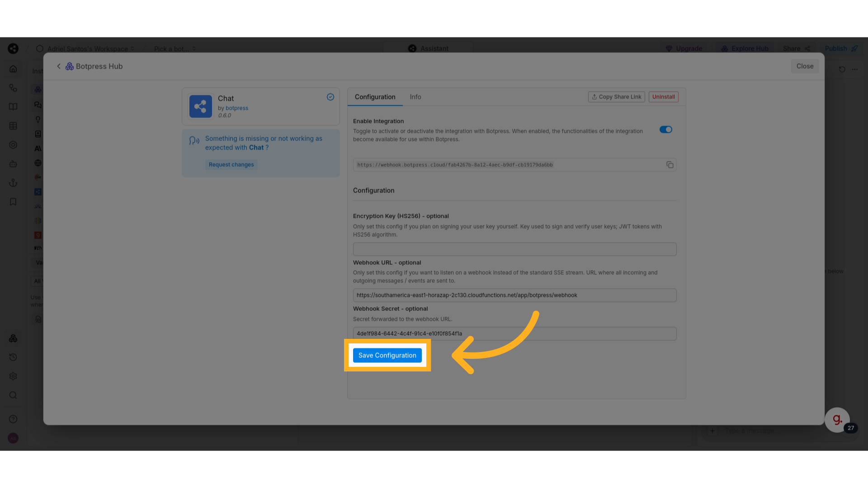The width and height of the screenshot is (868, 488).
Task: Open the Adriel Santos's Workspace dropdown
Action: pos(85,48)
